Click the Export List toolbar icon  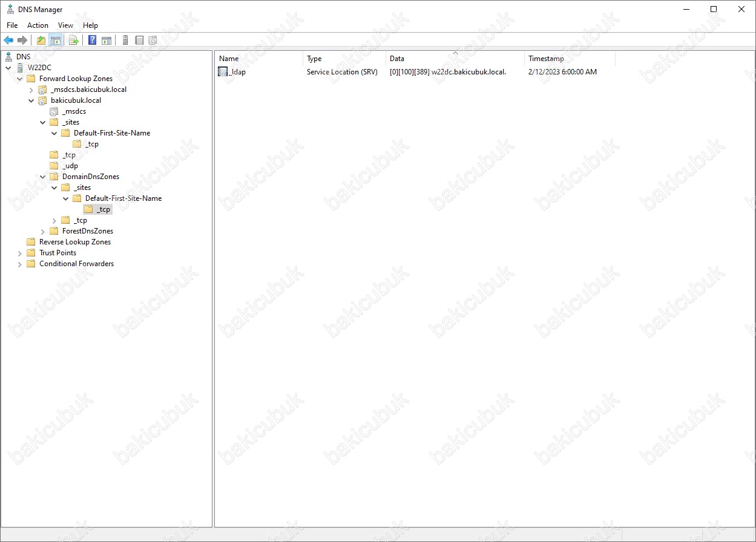pos(74,41)
